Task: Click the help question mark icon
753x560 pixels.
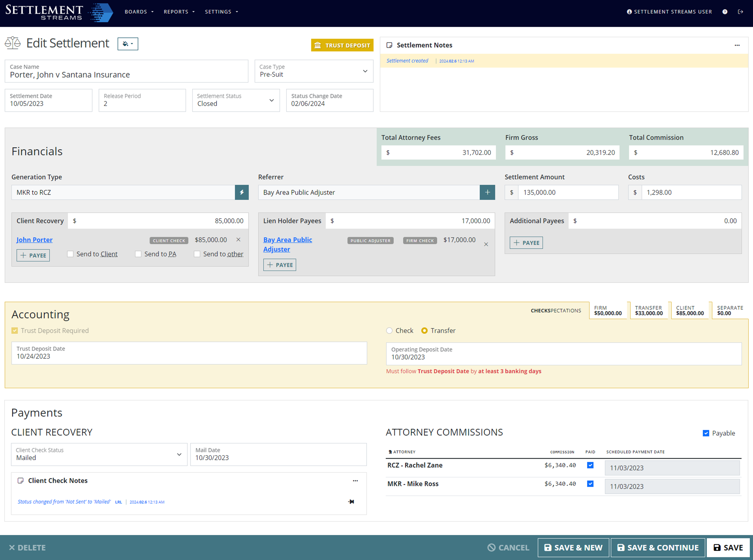Action: tap(724, 11)
